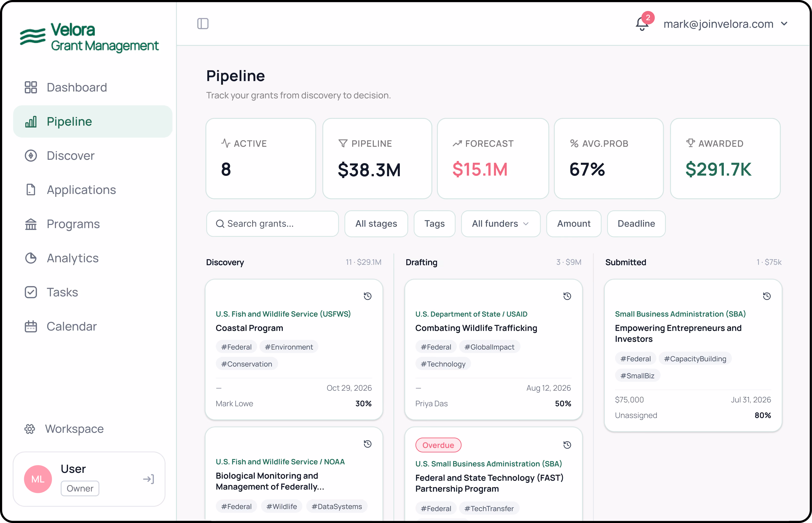The image size is (812, 523).
Task: Click the Active pulse icon
Action: pyautogui.click(x=226, y=143)
